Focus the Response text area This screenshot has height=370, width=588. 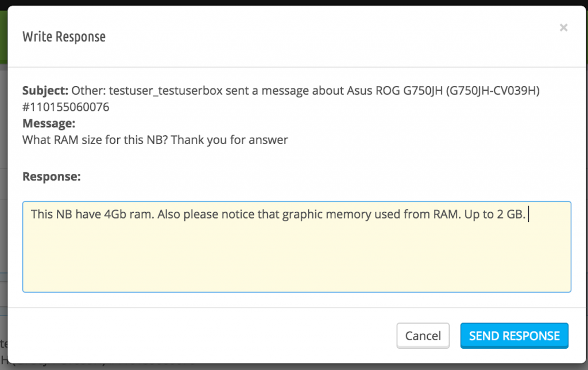pyautogui.click(x=297, y=247)
